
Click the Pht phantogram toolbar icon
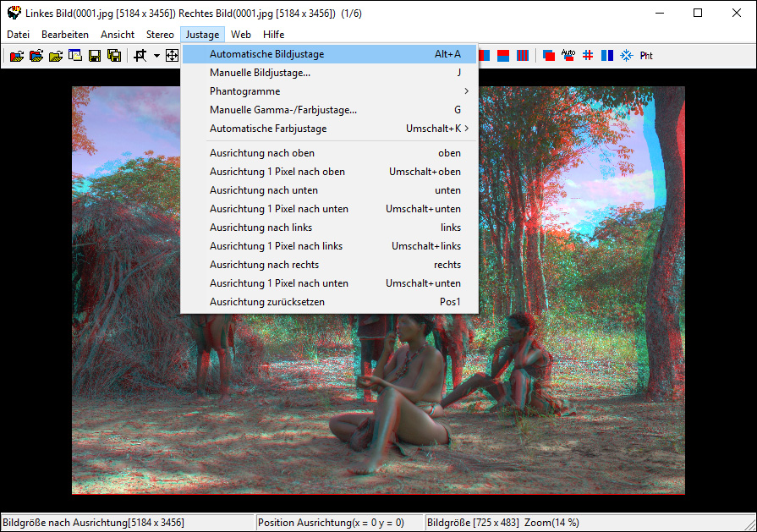(646, 56)
